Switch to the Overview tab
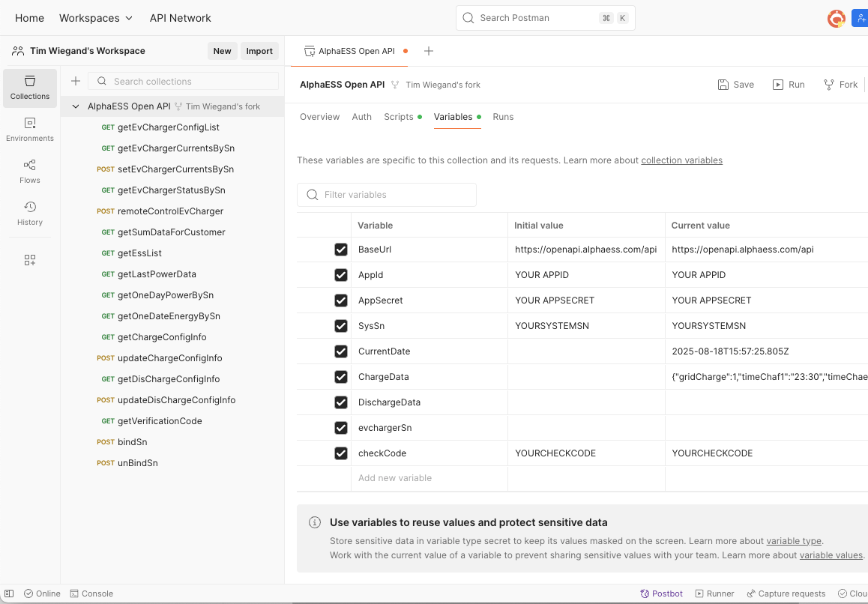The height and width of the screenshot is (604, 868). point(319,117)
